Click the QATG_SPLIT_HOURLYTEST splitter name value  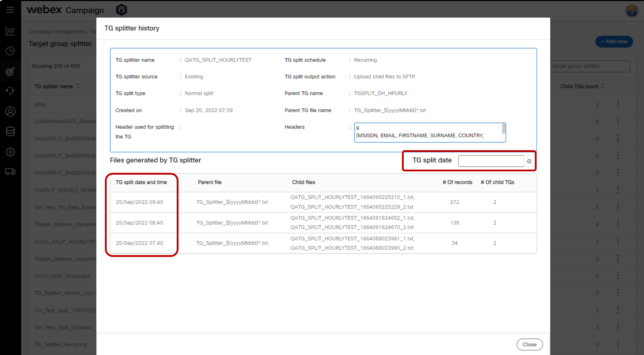pyautogui.click(x=218, y=60)
